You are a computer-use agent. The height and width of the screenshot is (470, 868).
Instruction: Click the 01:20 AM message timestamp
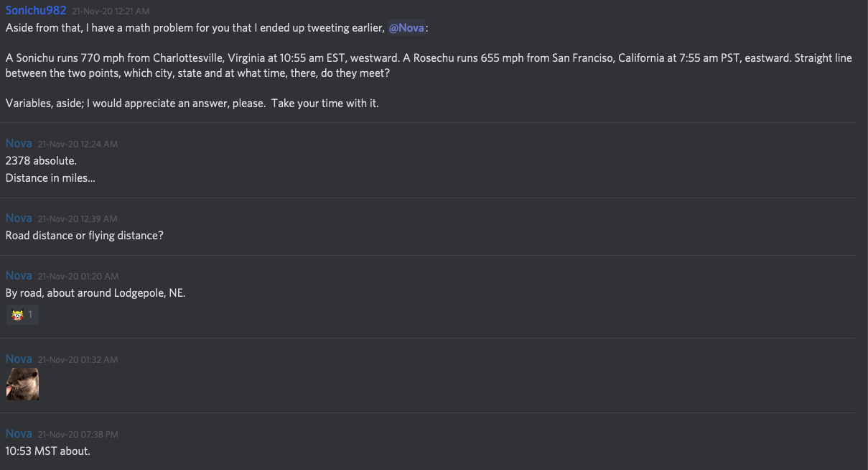coord(78,277)
